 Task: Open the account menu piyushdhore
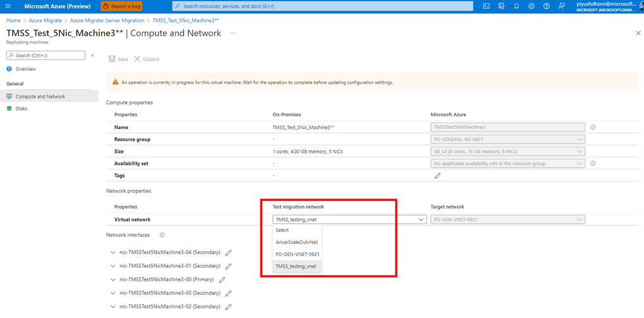[x=607, y=6]
